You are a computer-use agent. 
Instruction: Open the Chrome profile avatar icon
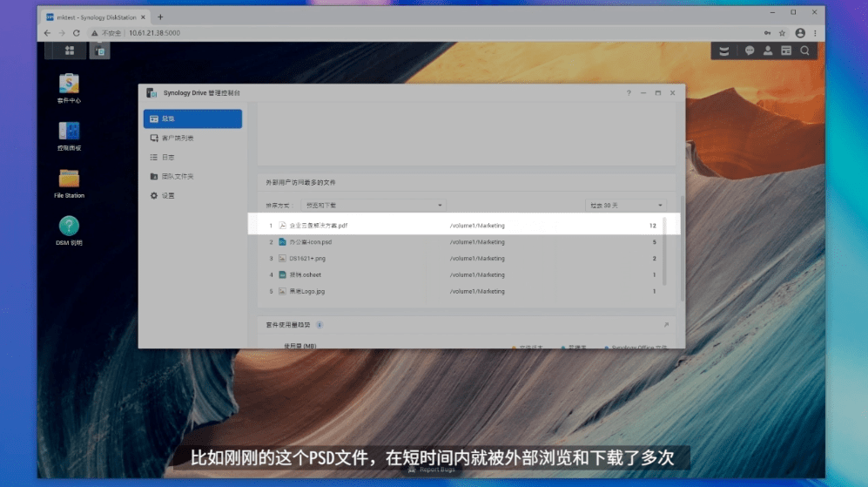coord(800,33)
